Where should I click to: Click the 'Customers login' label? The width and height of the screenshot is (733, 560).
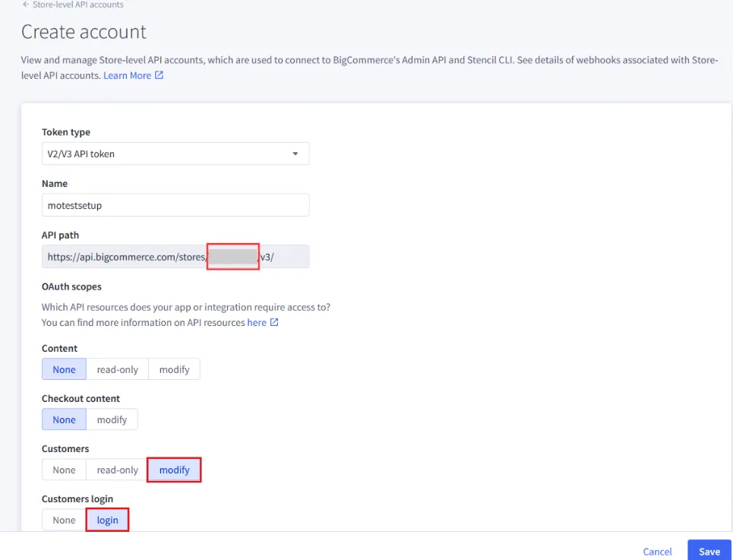77,498
